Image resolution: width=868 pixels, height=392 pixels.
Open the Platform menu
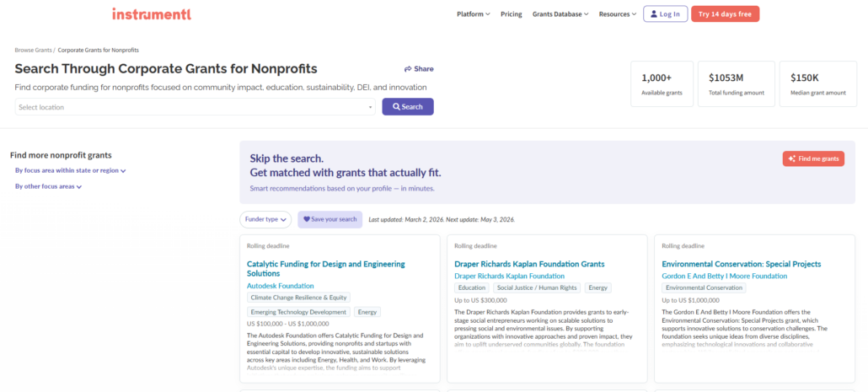(474, 14)
